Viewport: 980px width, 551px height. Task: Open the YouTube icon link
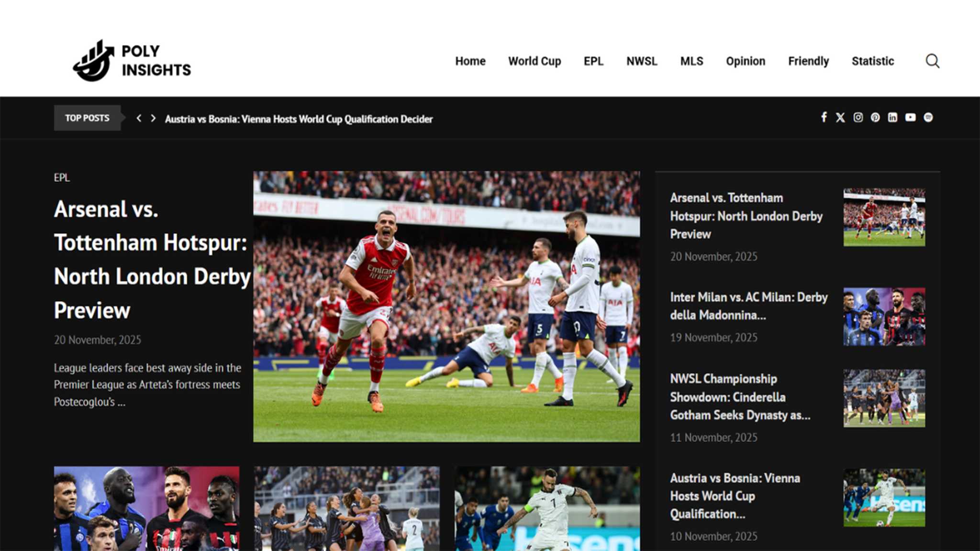(910, 118)
